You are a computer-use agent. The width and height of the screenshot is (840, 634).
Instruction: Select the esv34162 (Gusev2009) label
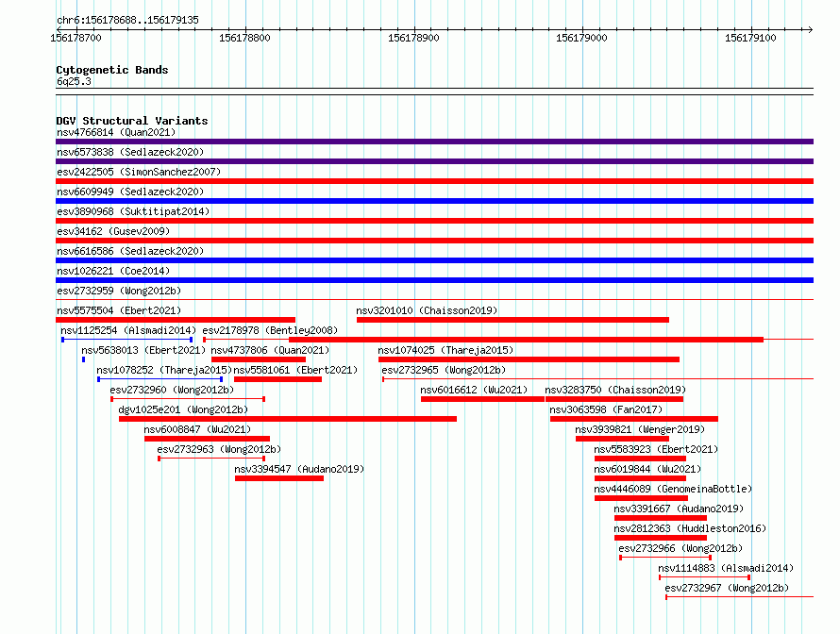[113, 231]
